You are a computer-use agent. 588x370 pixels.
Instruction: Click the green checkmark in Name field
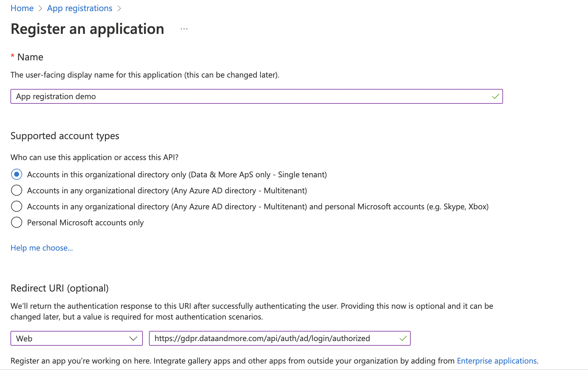pos(495,96)
